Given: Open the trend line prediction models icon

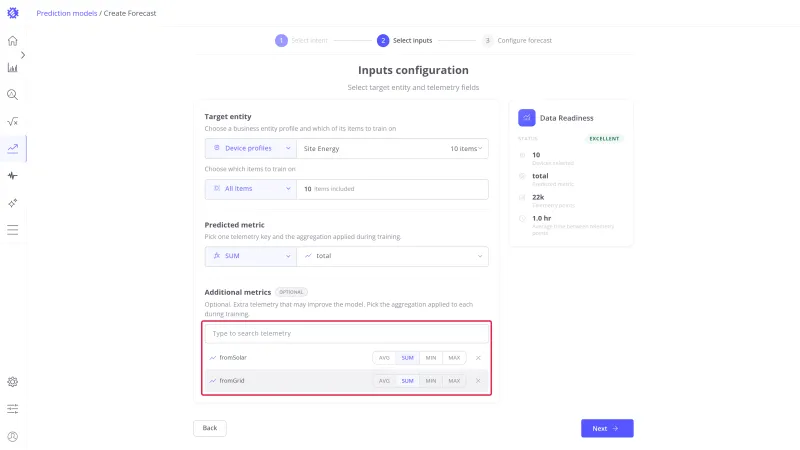Looking at the screenshot, I should (x=13, y=148).
